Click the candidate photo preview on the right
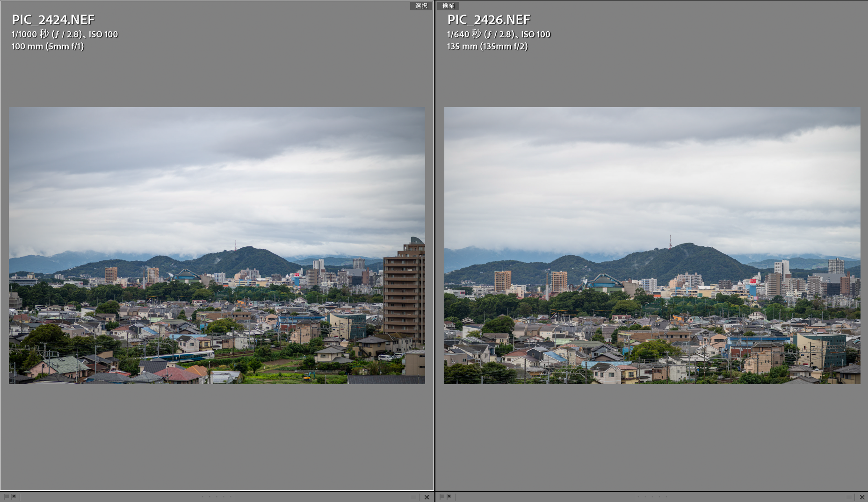Image resolution: width=868 pixels, height=502 pixels. click(652, 245)
